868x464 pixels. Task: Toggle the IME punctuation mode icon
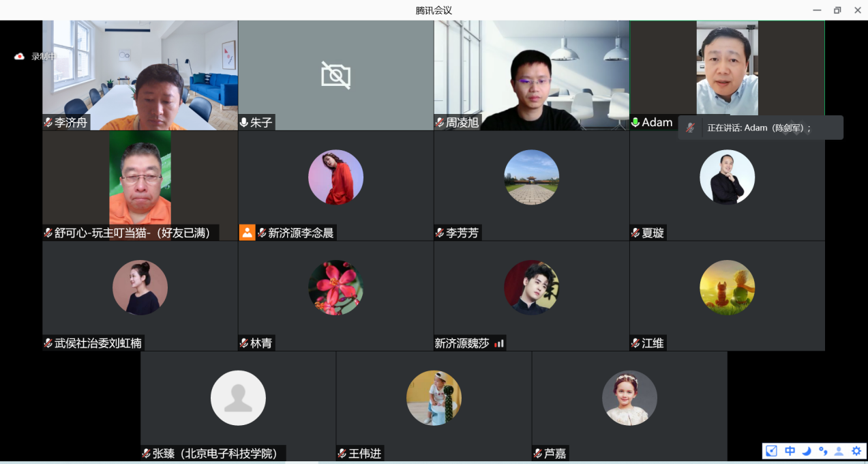point(823,451)
